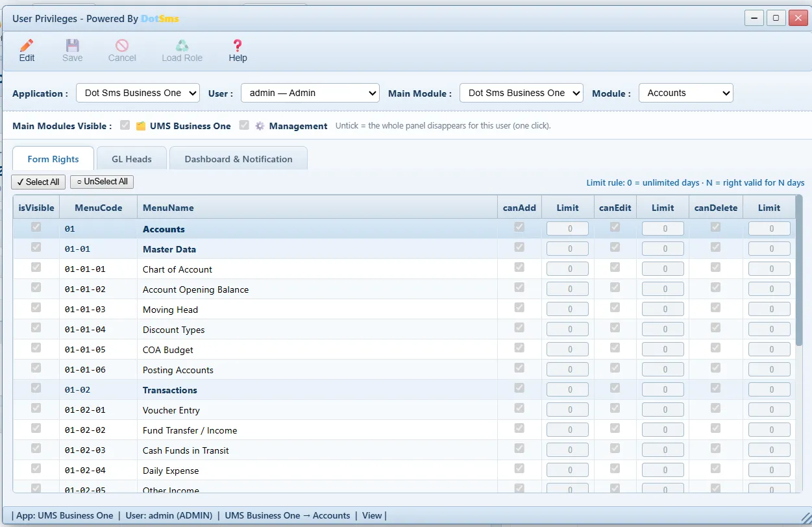Toggle canAdd for Moving Head row
The width and height of the screenshot is (812, 527).
[519, 308]
